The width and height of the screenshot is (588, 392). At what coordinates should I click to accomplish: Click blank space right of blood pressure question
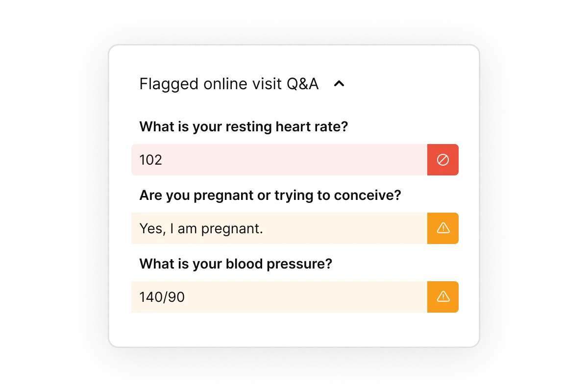pyautogui.click(x=402, y=264)
